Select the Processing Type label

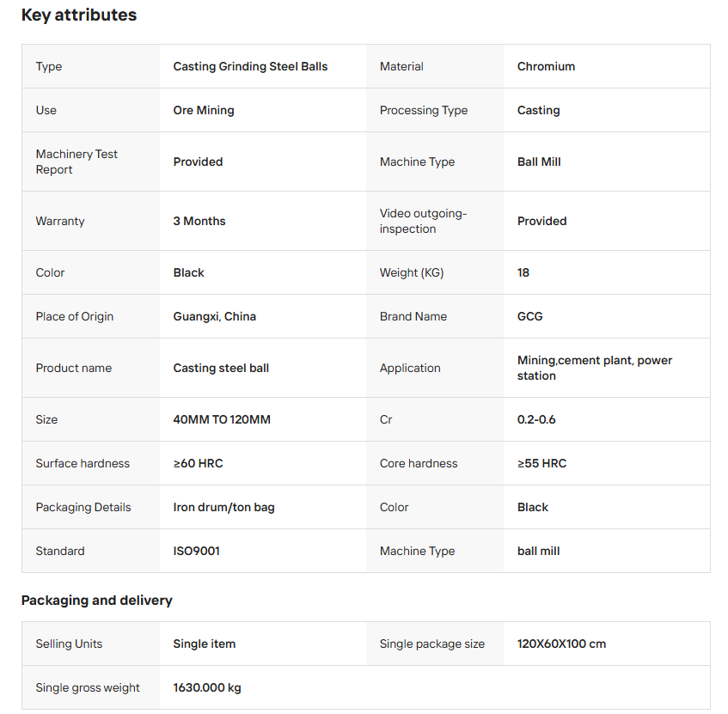[424, 111]
